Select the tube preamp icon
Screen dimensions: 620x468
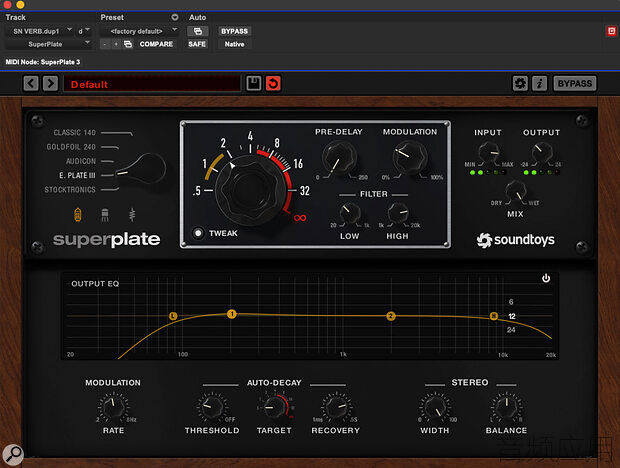78,215
